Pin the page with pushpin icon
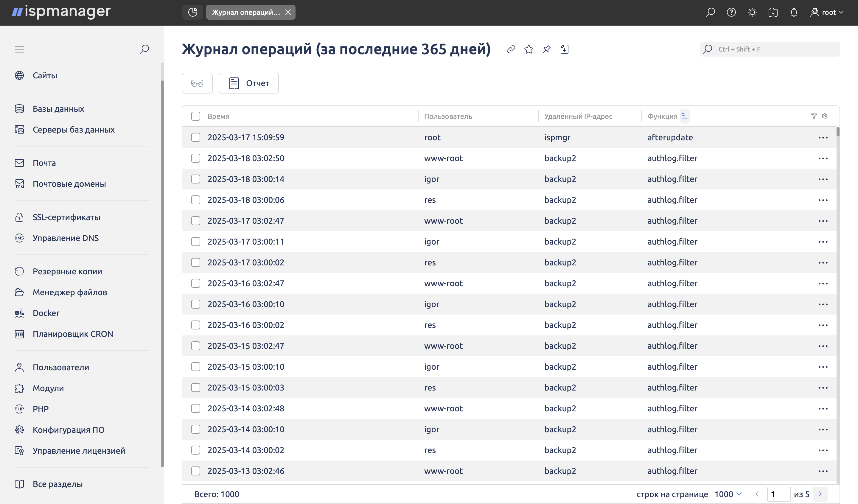 click(x=546, y=49)
